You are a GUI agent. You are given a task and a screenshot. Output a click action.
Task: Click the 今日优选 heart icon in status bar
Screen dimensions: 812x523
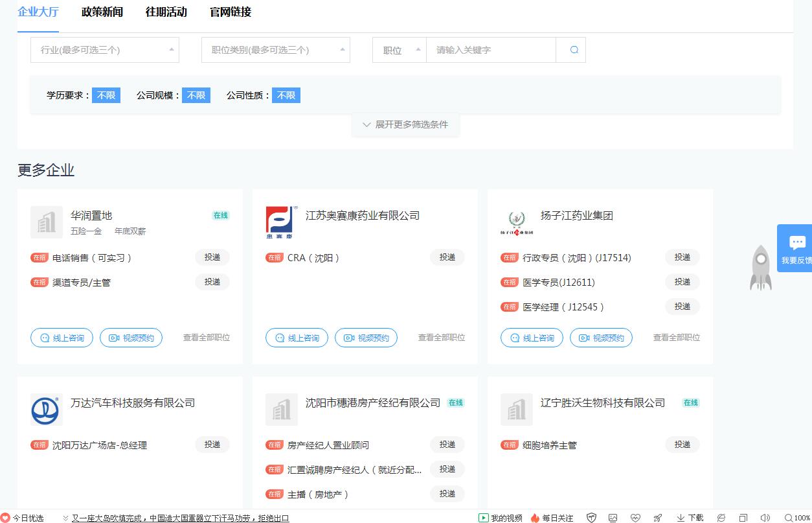[x=6, y=518]
